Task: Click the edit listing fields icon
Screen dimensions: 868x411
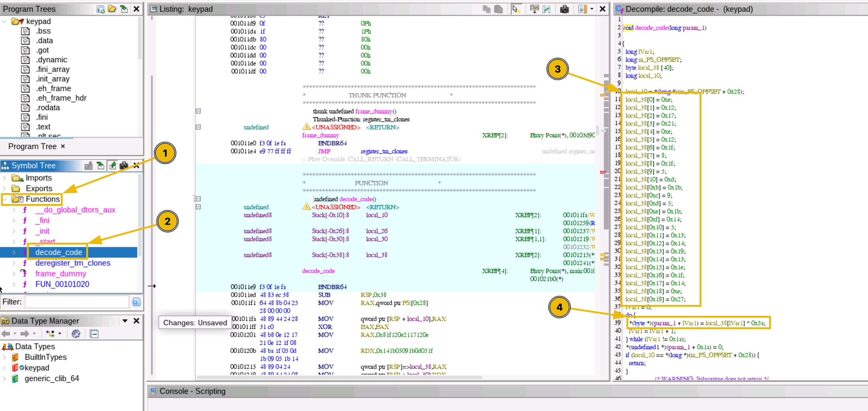Action: [x=582, y=9]
